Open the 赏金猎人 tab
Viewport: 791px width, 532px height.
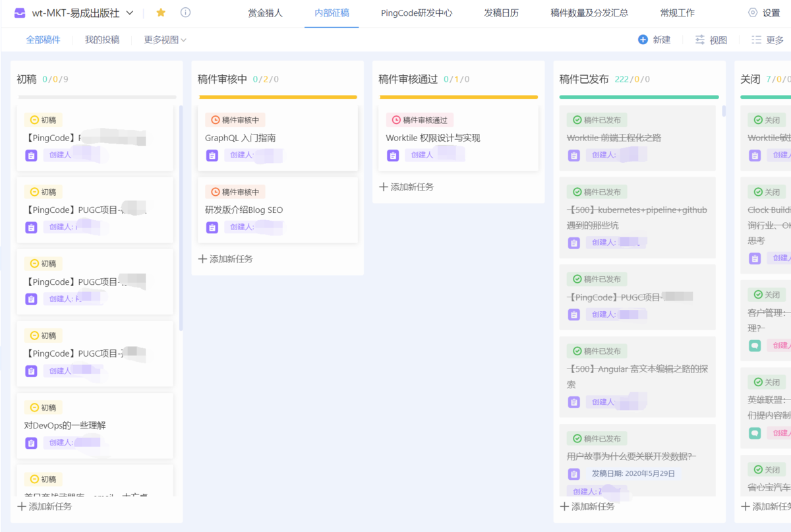[x=265, y=13]
